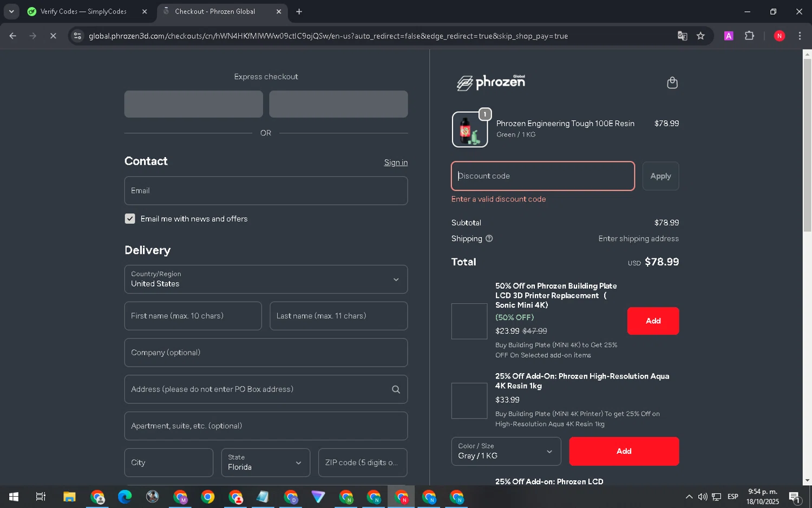Open the ESP language indicator

(732, 497)
